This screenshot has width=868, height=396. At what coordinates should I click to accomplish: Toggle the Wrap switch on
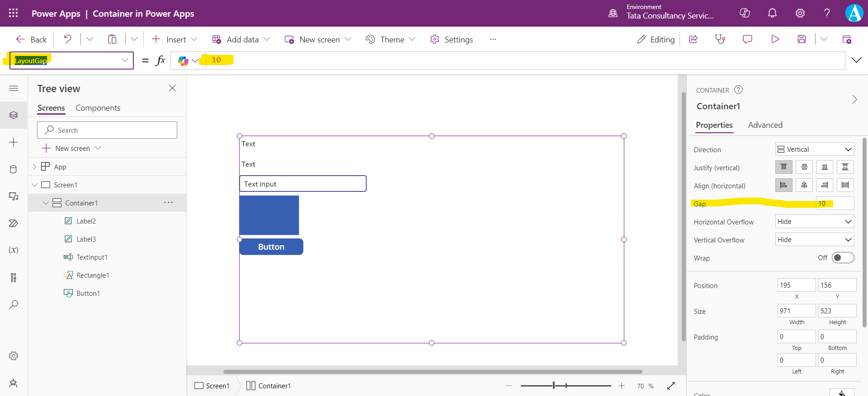(x=843, y=258)
